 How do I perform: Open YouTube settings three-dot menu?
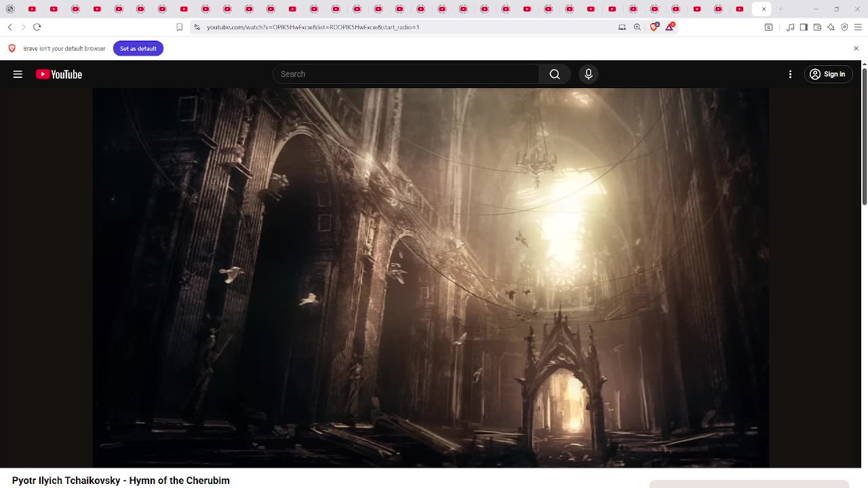coord(790,75)
